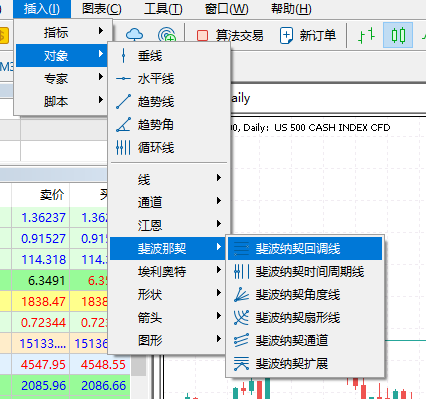Click the trend angle icon beside 趋势角
The width and height of the screenshot is (426, 399).
(123, 125)
